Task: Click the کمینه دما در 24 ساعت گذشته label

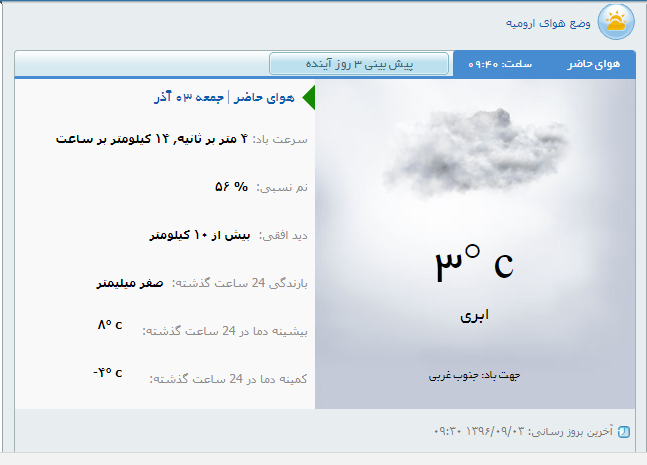Action: [x=228, y=379]
